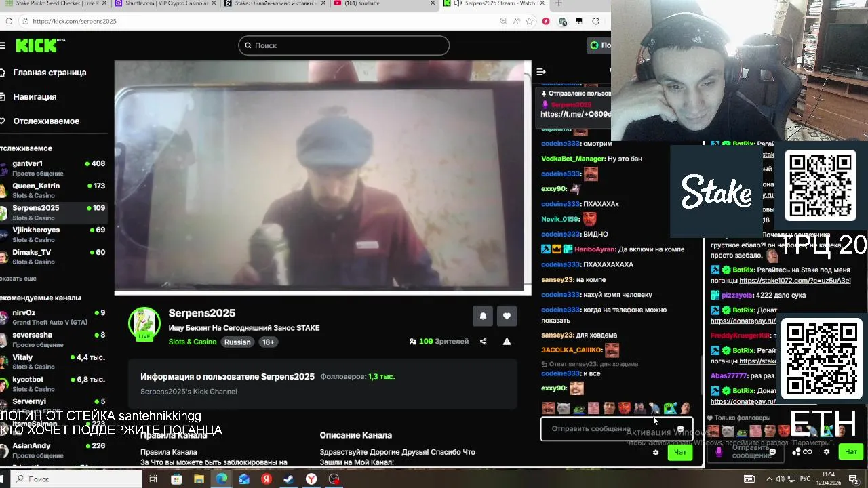
Task: Click the green Чат send button
Action: (x=680, y=453)
